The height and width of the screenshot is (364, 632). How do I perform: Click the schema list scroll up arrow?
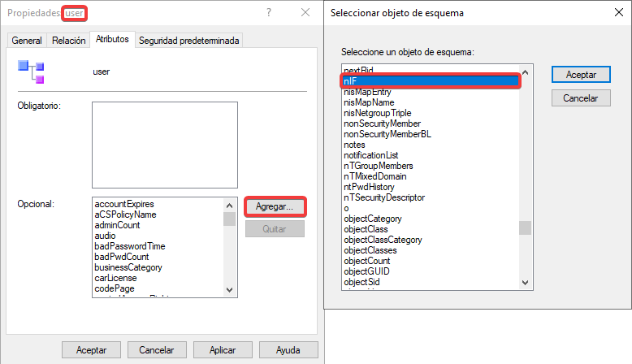pos(526,71)
